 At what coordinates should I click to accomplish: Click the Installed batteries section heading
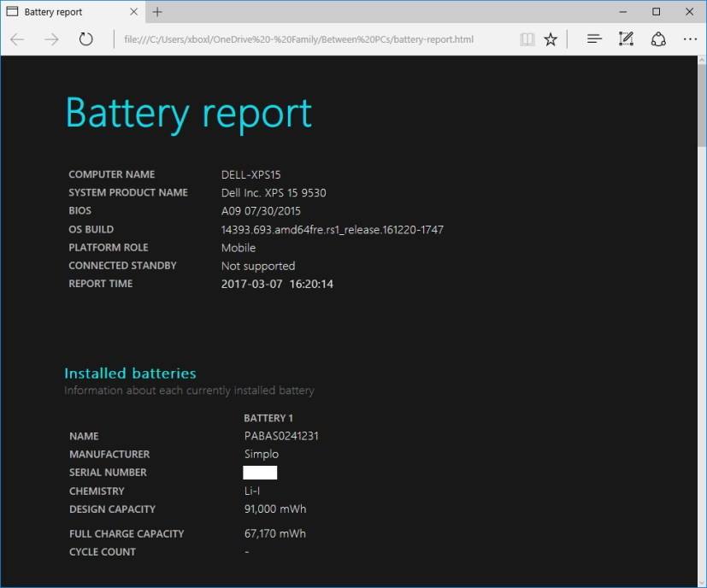point(130,373)
